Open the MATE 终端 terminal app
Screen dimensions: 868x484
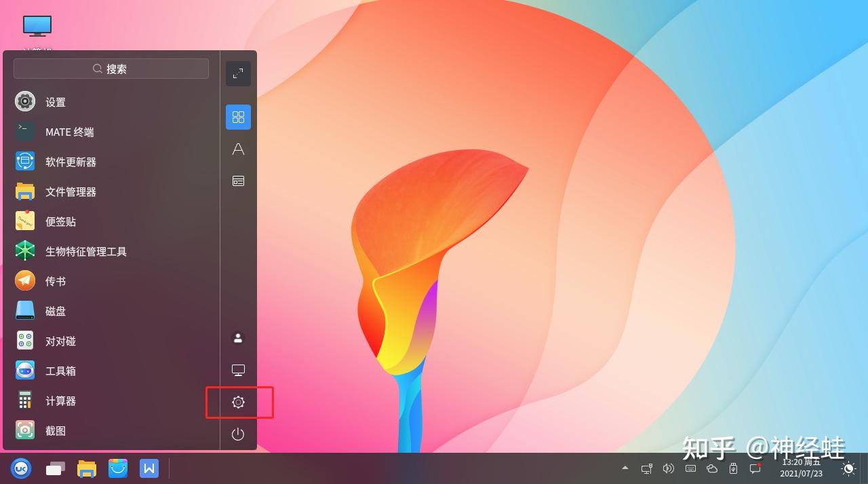pyautogui.click(x=70, y=132)
